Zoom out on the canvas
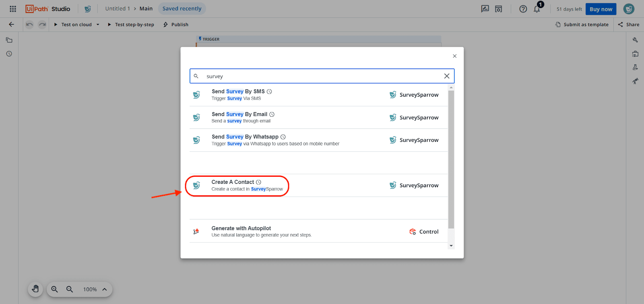Viewport: 644px width, 304px height. [70, 289]
